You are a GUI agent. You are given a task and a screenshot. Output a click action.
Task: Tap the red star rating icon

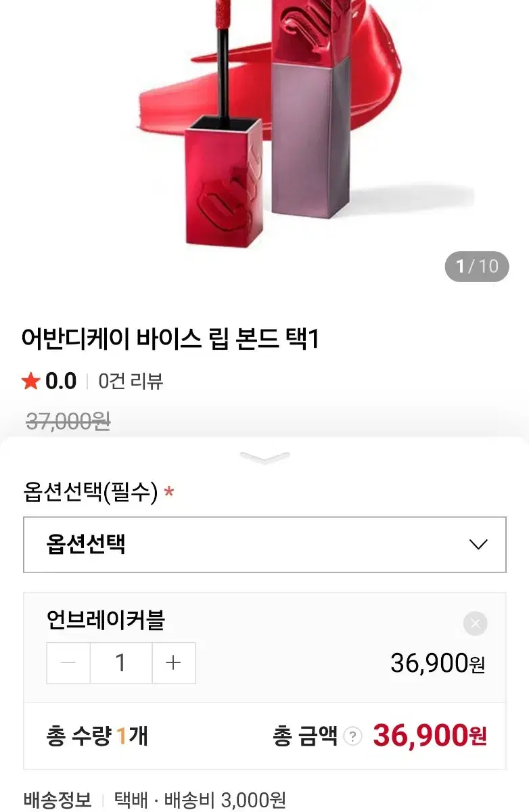point(31,382)
